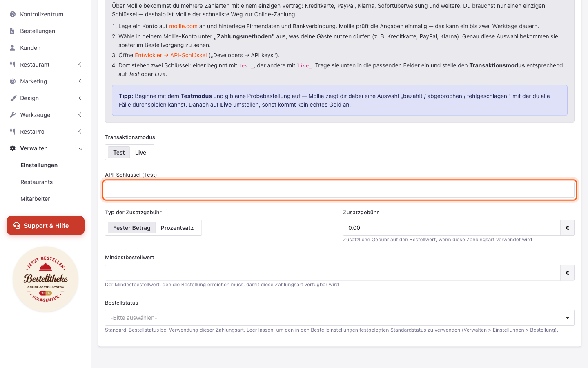
Task: Click the Marketing target icon
Action: click(x=13, y=81)
